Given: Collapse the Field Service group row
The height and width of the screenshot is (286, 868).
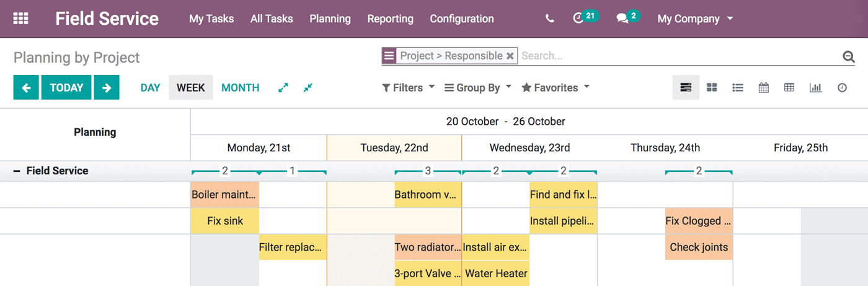Looking at the screenshot, I should (17, 171).
